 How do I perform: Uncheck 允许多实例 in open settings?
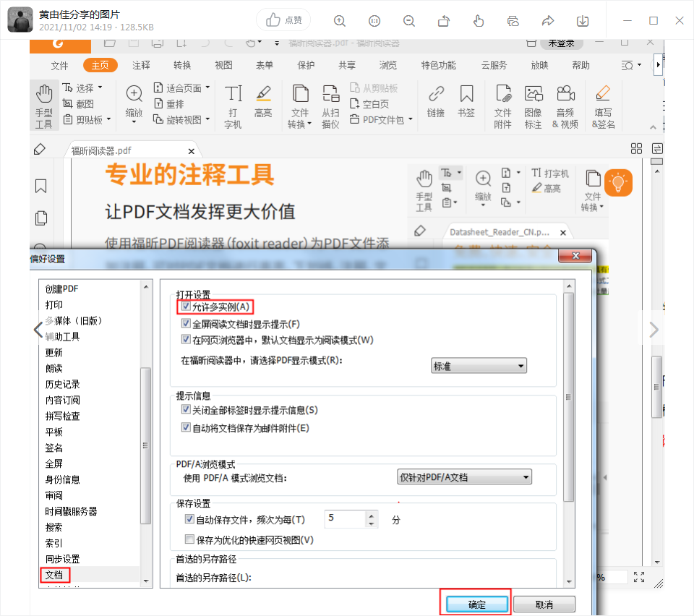pyautogui.click(x=187, y=307)
